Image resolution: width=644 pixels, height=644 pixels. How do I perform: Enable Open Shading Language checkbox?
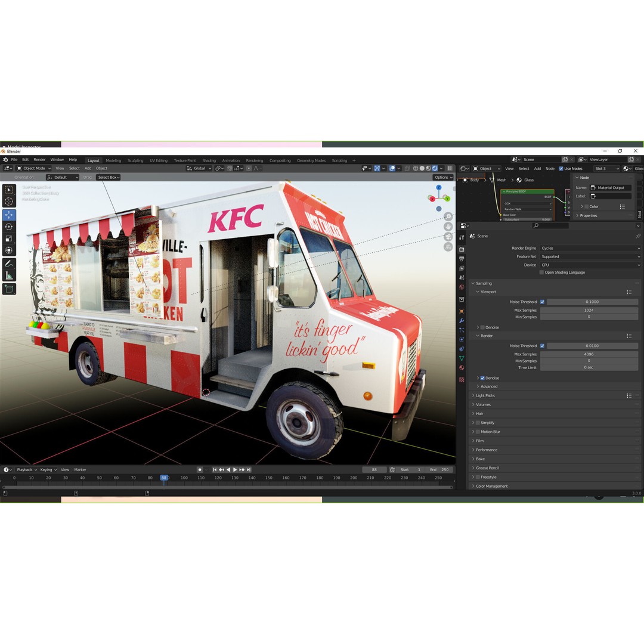coord(541,273)
